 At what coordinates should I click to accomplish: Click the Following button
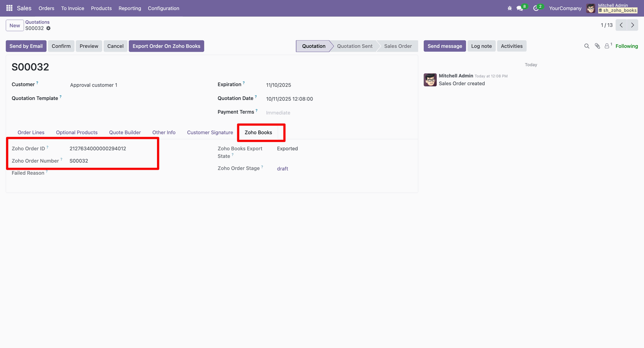627,46
